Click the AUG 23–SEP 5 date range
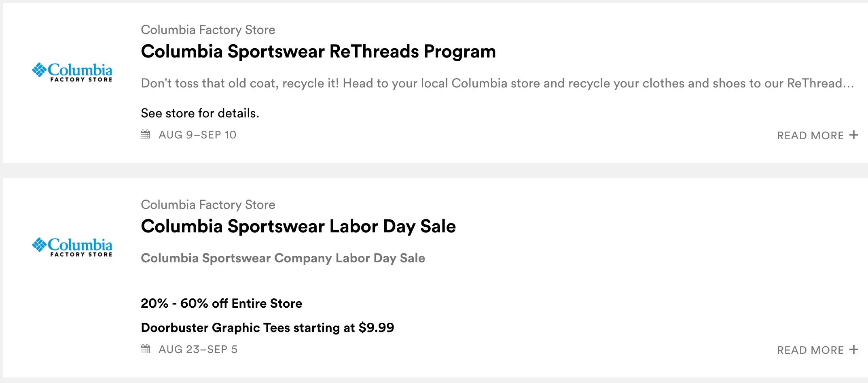The image size is (868, 383). [198, 349]
